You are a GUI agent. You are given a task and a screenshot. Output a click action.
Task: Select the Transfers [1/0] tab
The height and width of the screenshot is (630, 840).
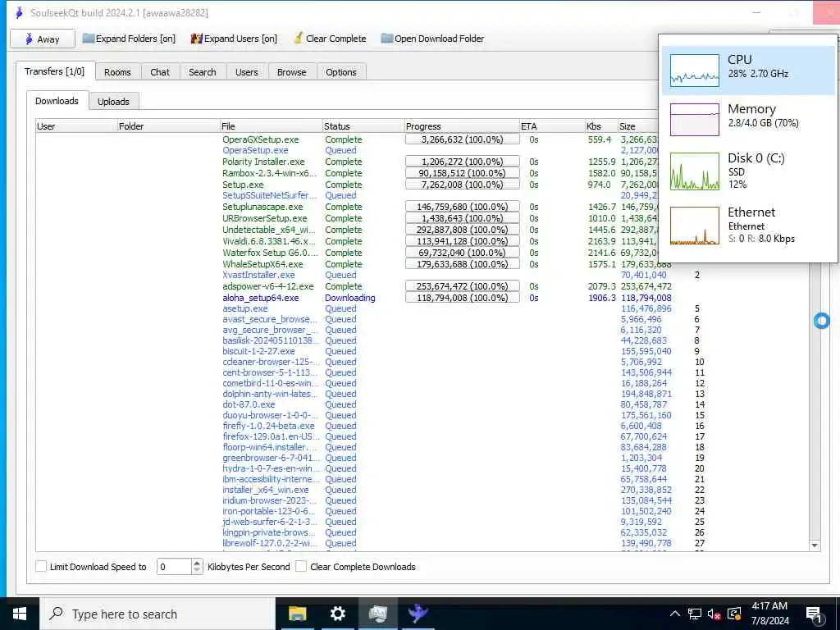[x=55, y=71]
